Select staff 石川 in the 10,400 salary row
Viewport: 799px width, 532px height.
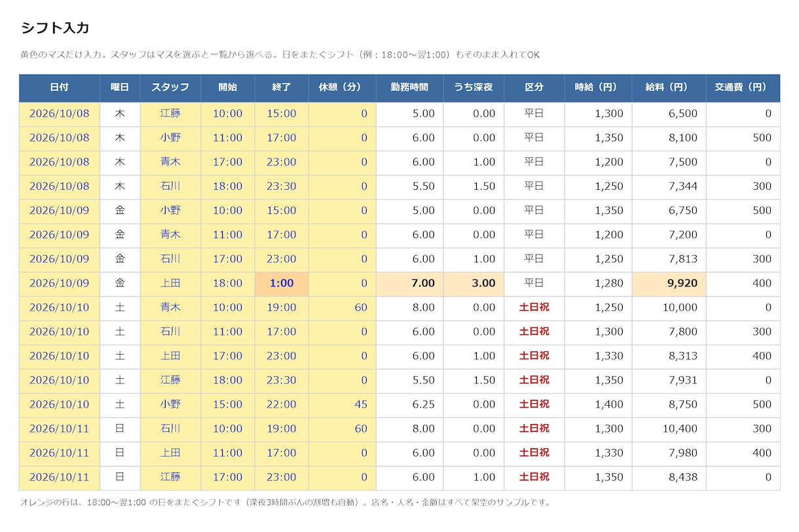coord(170,429)
